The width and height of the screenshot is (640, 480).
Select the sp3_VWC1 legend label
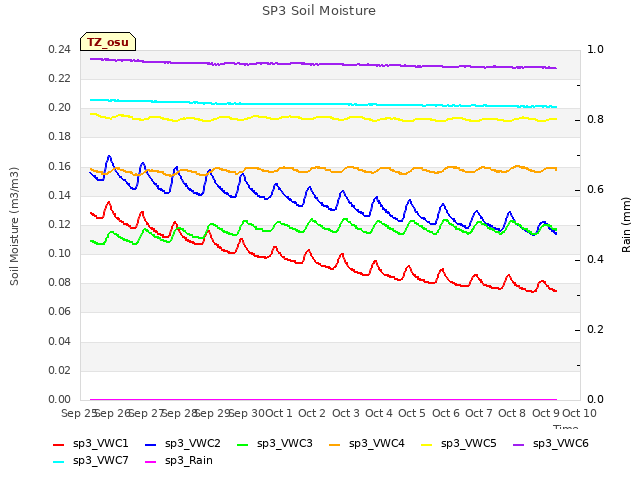100,444
